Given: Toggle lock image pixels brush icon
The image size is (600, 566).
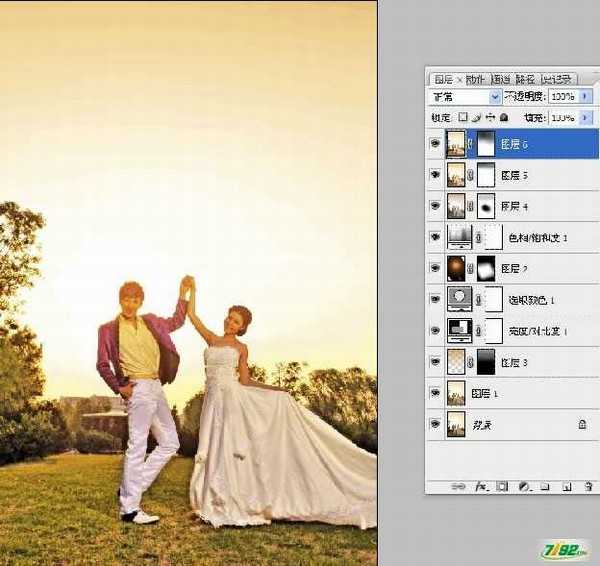Looking at the screenshot, I should pos(477,117).
